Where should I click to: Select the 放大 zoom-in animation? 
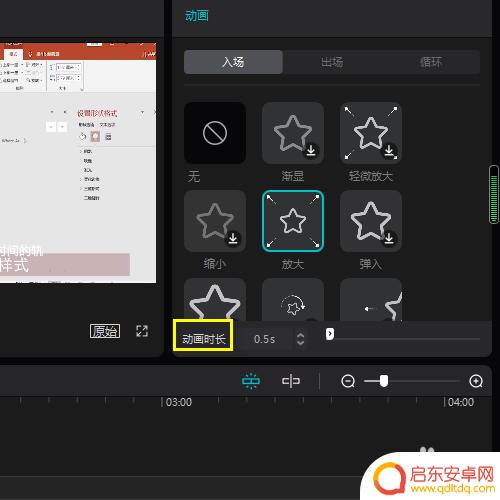pos(293,221)
